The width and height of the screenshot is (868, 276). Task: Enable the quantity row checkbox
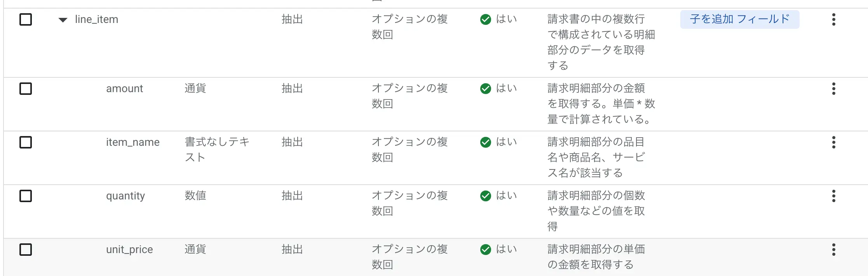[26, 196]
